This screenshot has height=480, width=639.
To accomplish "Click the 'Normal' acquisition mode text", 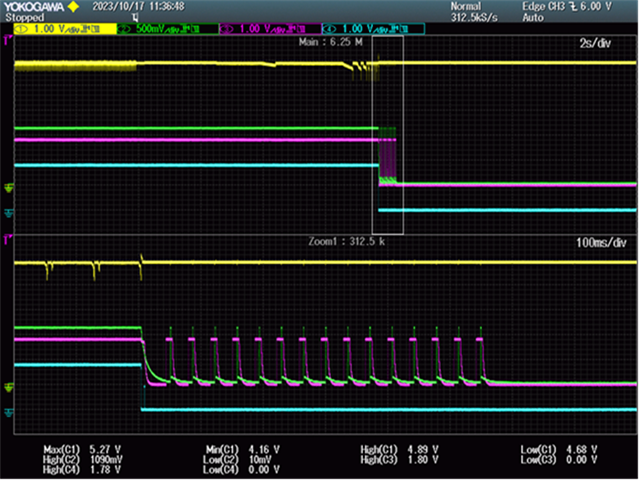I will click(x=466, y=6).
